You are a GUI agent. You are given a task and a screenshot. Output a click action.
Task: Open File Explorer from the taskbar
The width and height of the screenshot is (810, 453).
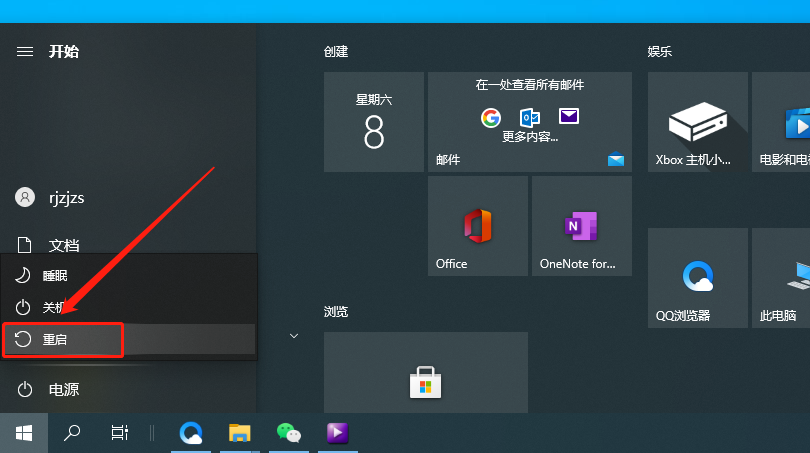point(239,433)
